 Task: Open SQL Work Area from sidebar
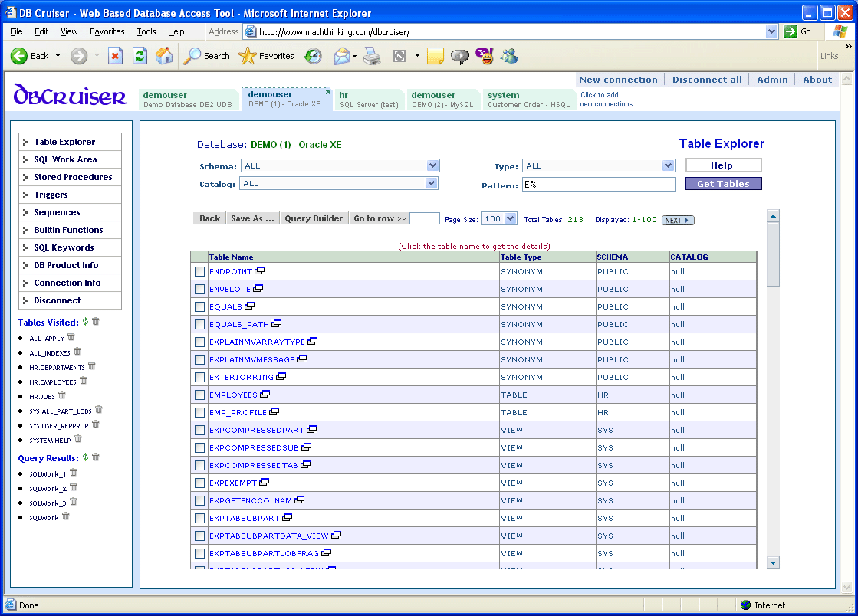click(65, 159)
